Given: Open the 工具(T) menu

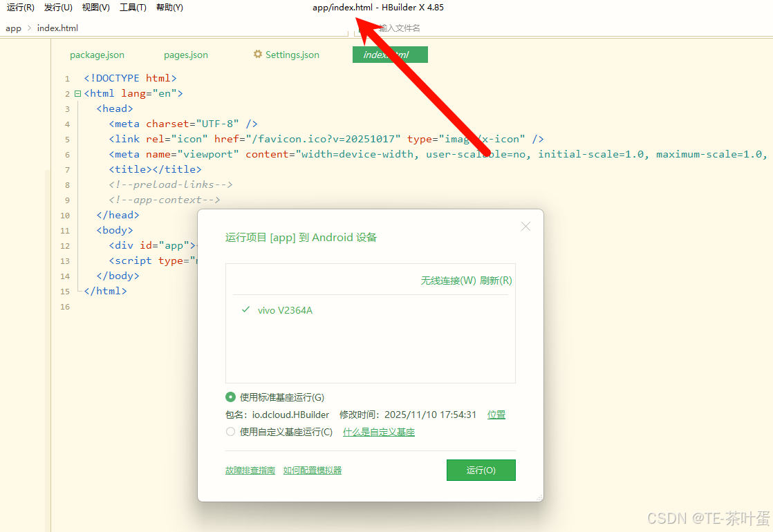Looking at the screenshot, I should tap(133, 8).
